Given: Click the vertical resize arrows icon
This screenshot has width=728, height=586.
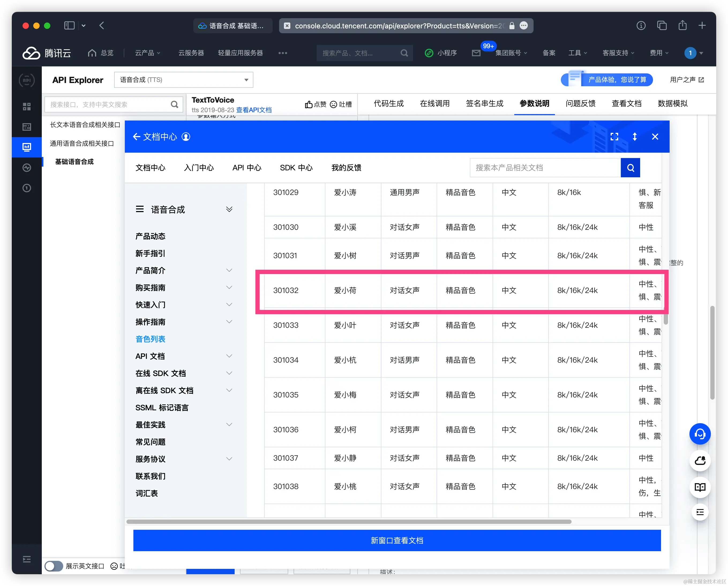Looking at the screenshot, I should (x=635, y=137).
